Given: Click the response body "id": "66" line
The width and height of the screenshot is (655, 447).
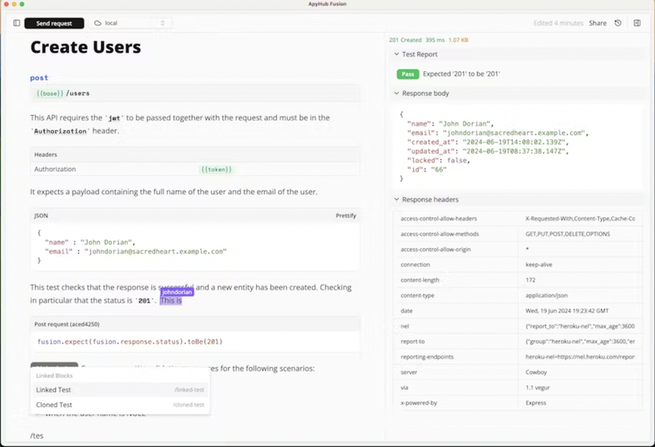Looking at the screenshot, I should (x=427, y=170).
